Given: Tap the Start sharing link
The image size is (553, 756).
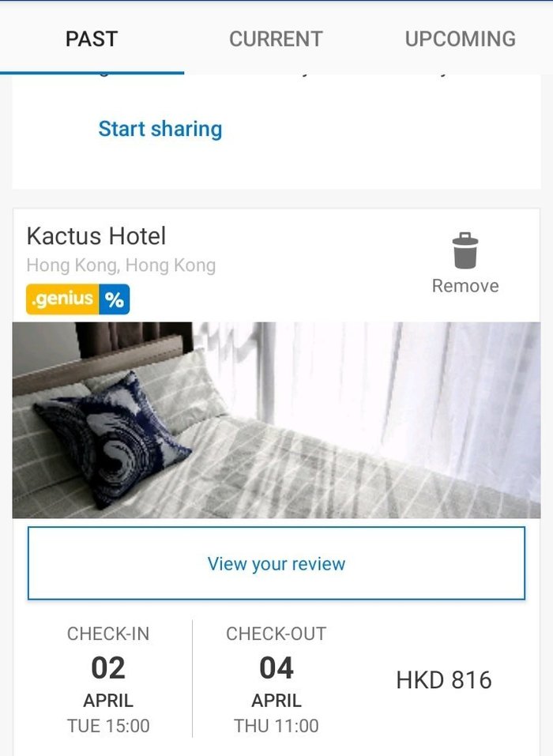Looking at the screenshot, I should point(160,129).
